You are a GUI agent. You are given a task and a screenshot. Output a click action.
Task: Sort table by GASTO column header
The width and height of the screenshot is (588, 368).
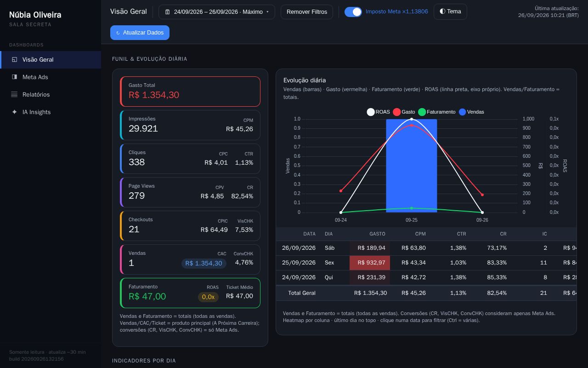[x=377, y=234]
